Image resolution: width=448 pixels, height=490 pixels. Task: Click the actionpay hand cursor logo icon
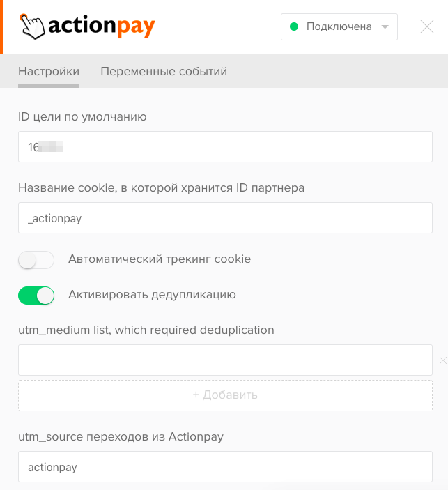(x=32, y=26)
